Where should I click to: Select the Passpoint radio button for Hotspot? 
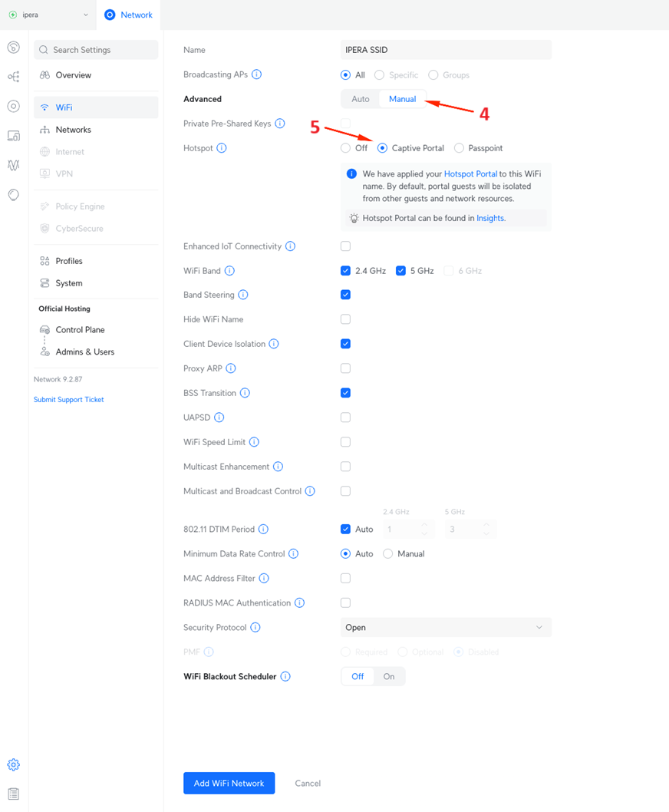460,147
